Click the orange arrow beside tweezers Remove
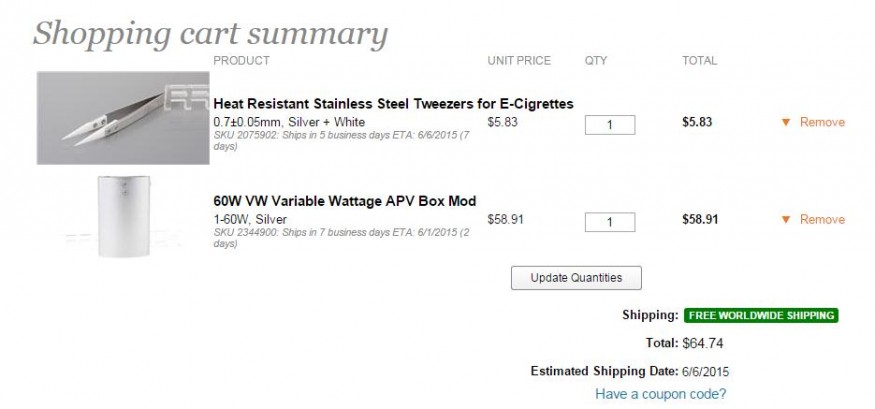This screenshot has width=875, height=409. (786, 123)
